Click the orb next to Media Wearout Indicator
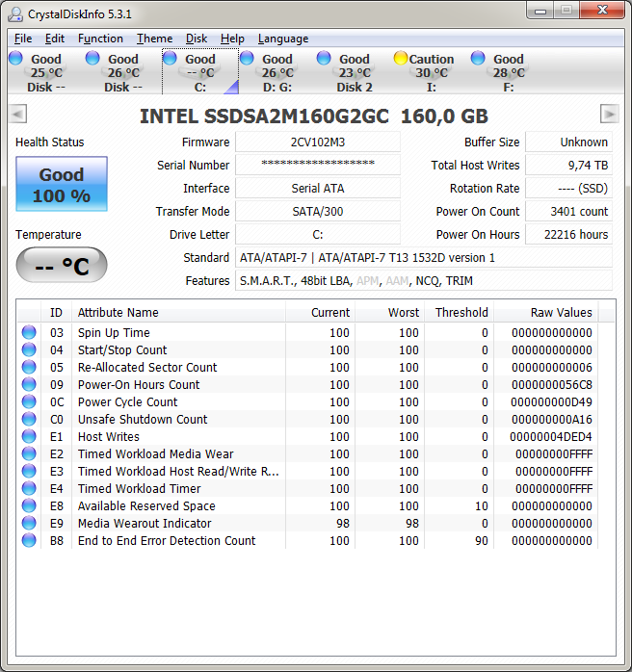Image resolution: width=632 pixels, height=672 pixels. click(30, 524)
